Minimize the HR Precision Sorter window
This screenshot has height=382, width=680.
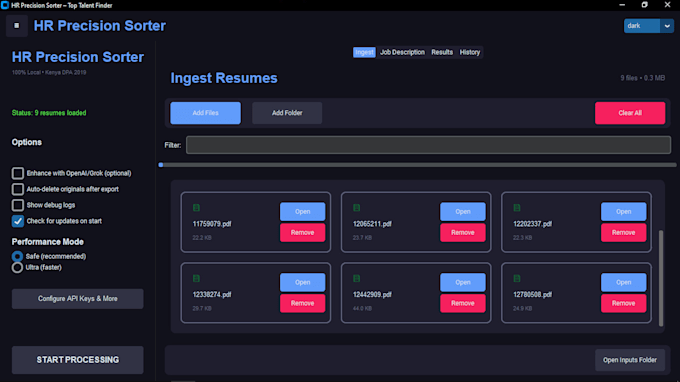622,5
